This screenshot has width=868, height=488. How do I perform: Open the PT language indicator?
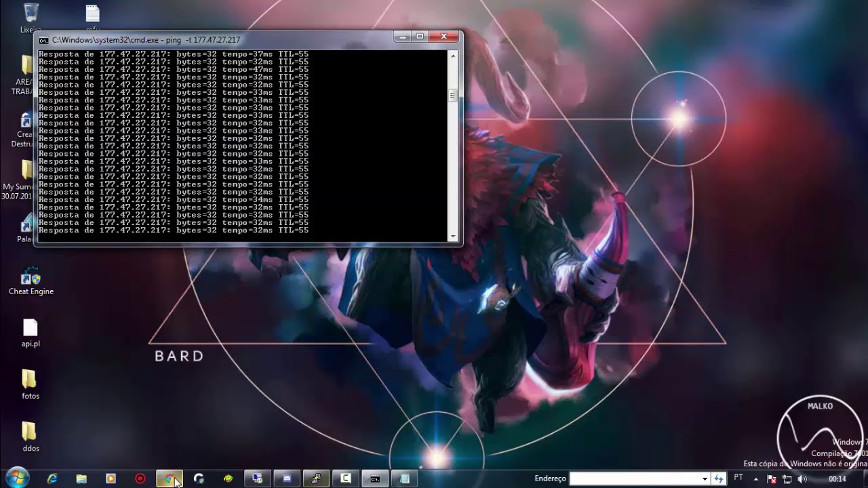[x=738, y=479]
